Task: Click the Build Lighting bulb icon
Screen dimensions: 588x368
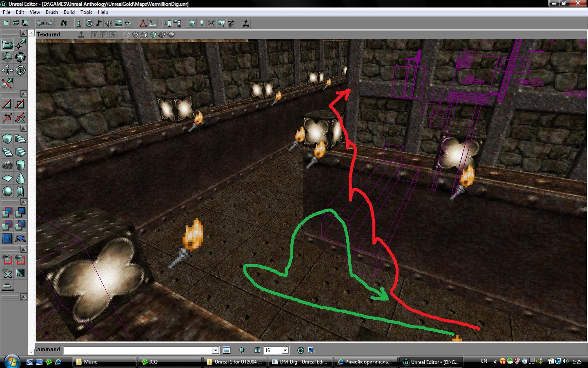Action: coord(202,23)
